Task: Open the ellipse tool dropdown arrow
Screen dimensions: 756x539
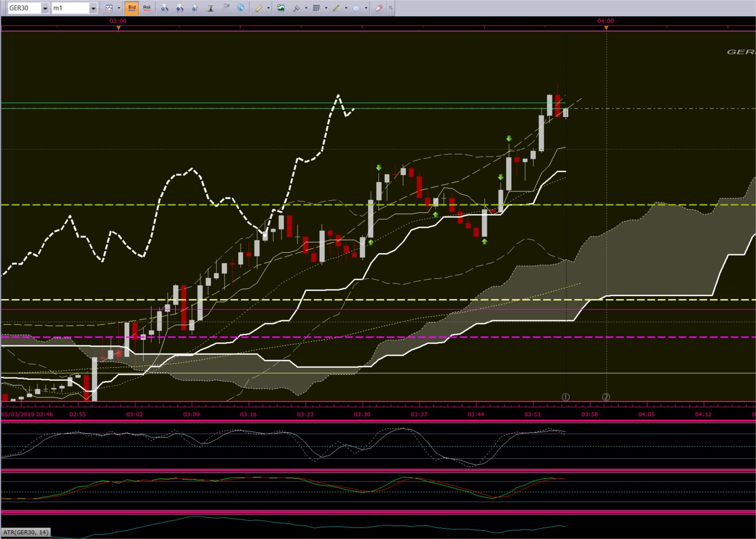Action: (366, 8)
